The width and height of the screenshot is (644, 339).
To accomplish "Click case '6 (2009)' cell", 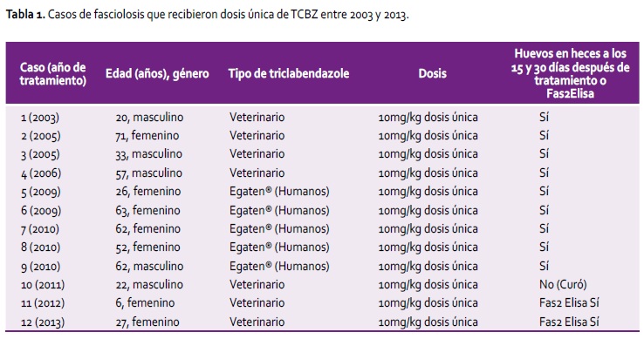I will (x=41, y=211).
